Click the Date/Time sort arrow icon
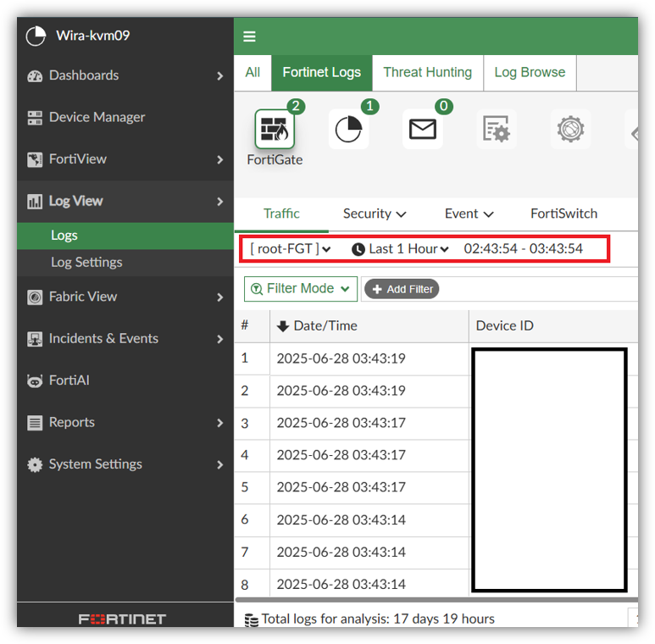The width and height of the screenshot is (655, 644). pos(283,326)
